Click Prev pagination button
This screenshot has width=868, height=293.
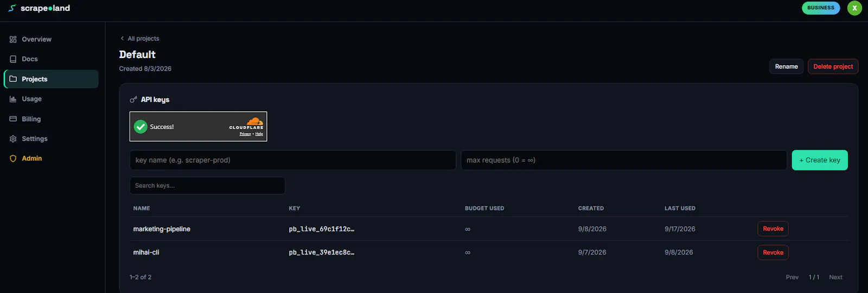click(792, 277)
